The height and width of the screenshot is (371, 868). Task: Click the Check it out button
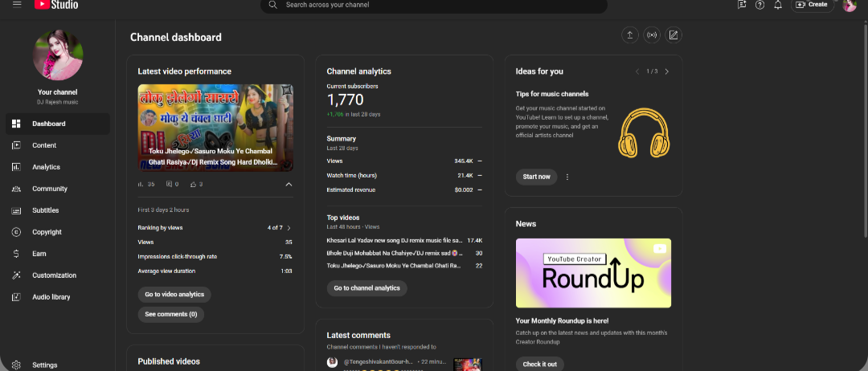point(540,365)
